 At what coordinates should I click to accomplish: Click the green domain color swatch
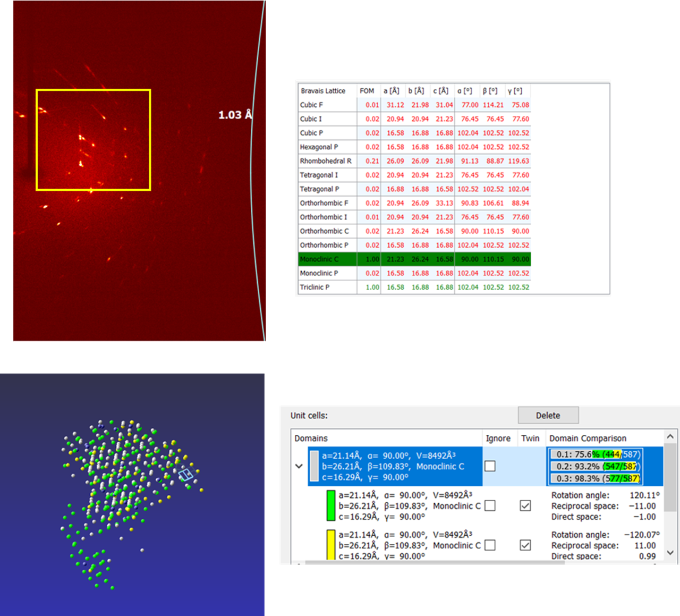click(x=331, y=505)
